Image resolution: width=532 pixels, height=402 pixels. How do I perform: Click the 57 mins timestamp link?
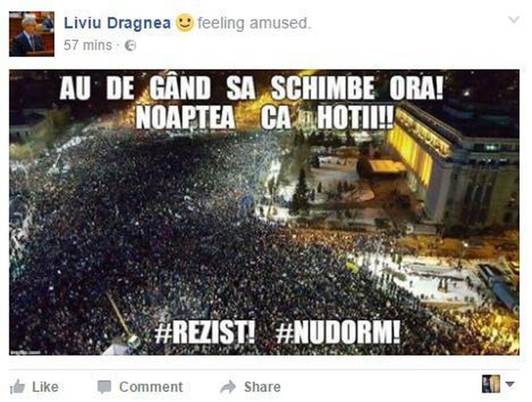pos(88,45)
